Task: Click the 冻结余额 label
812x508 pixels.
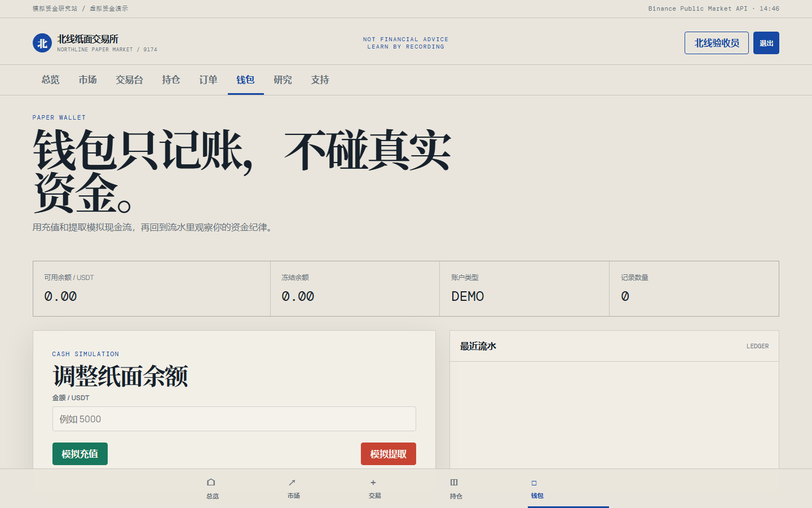Action: [295, 277]
